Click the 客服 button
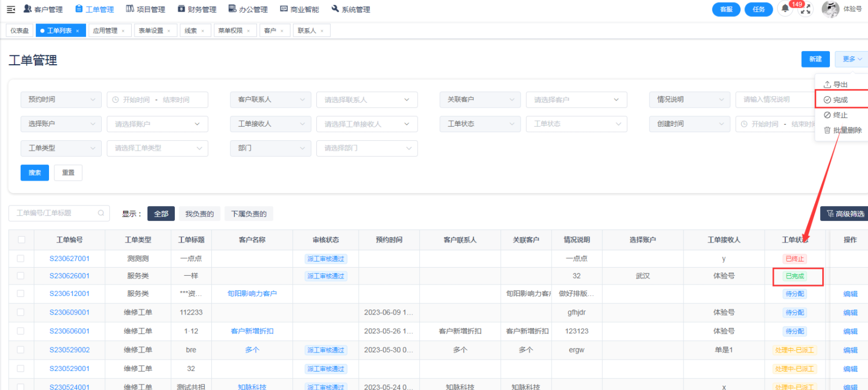 click(726, 9)
